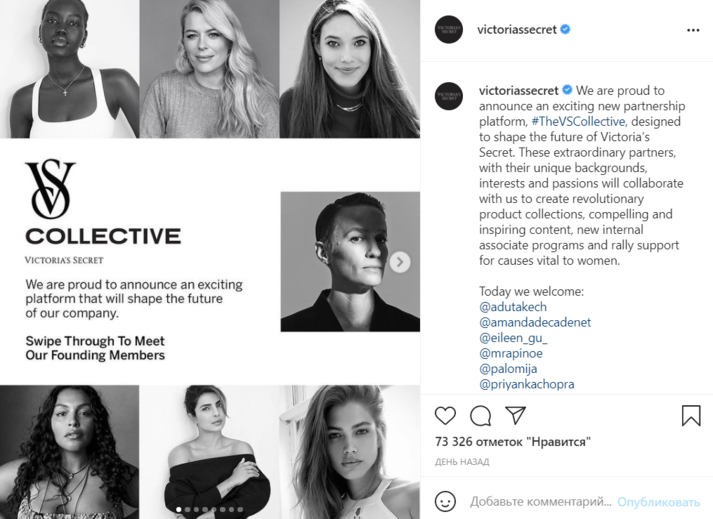Screen dimensions: 713x519
Task: Open @priyankachopra mention link
Action: coord(527,384)
